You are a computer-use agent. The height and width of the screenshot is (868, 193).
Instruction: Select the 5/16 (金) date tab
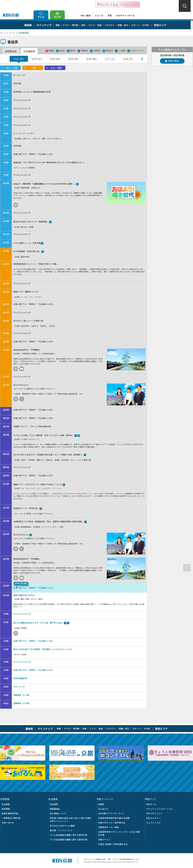pyautogui.click(x=91, y=59)
